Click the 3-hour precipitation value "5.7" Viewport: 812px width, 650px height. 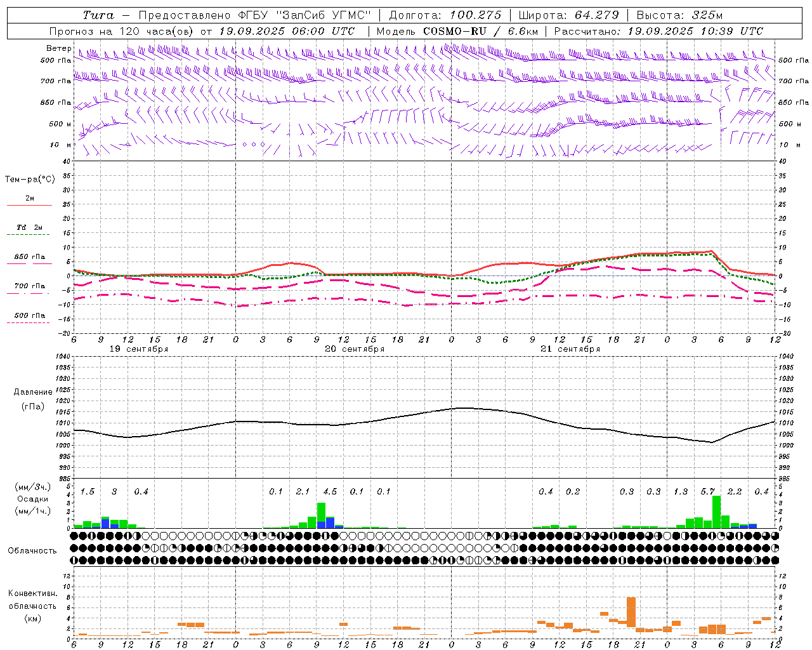(708, 492)
